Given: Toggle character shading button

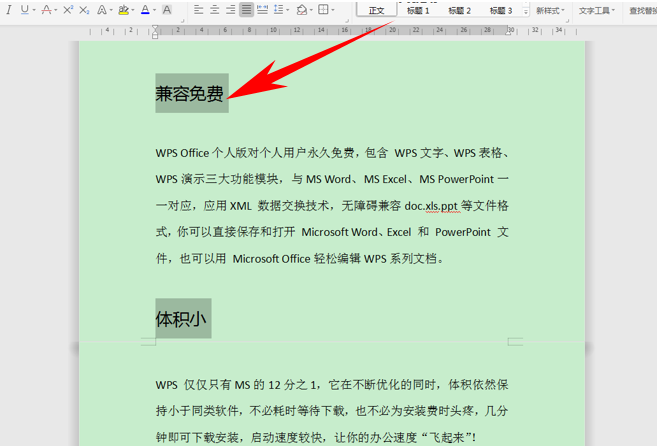Looking at the screenshot, I should click(167, 10).
